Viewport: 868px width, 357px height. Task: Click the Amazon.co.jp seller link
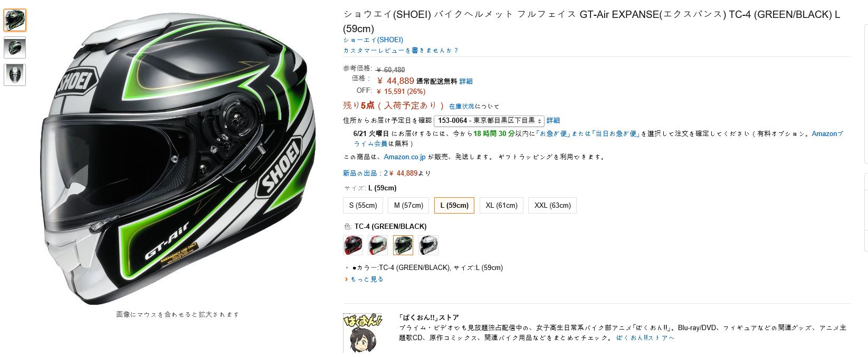coord(405,157)
